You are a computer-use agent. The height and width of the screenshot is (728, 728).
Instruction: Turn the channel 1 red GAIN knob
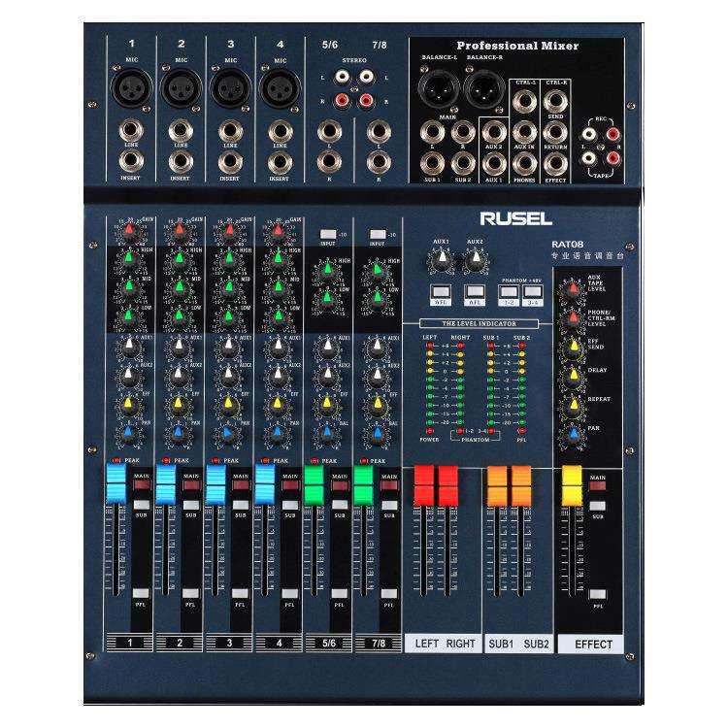(129, 230)
